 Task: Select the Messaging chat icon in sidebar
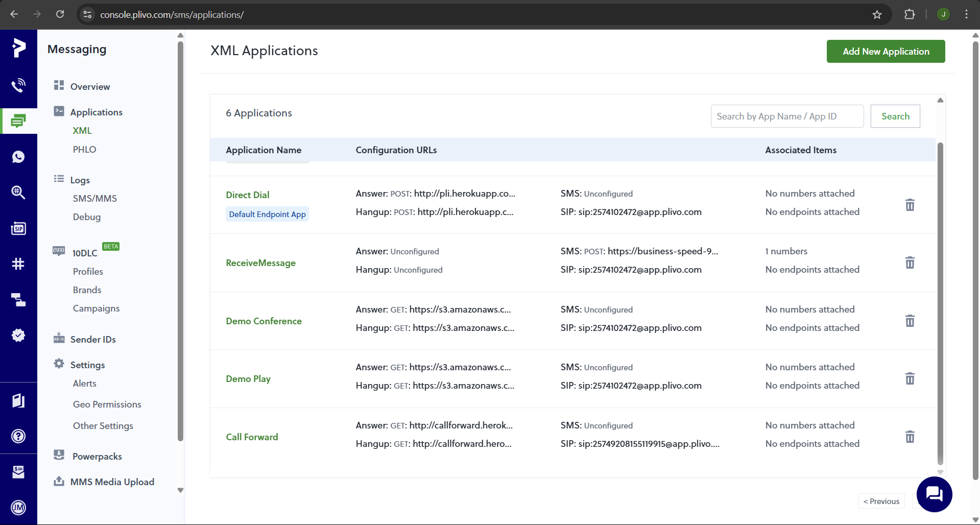[18, 121]
